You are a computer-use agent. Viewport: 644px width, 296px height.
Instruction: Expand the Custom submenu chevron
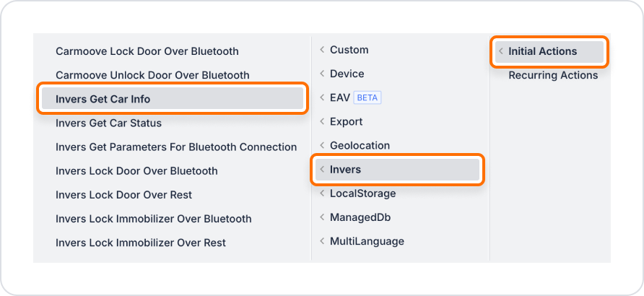[x=322, y=50]
